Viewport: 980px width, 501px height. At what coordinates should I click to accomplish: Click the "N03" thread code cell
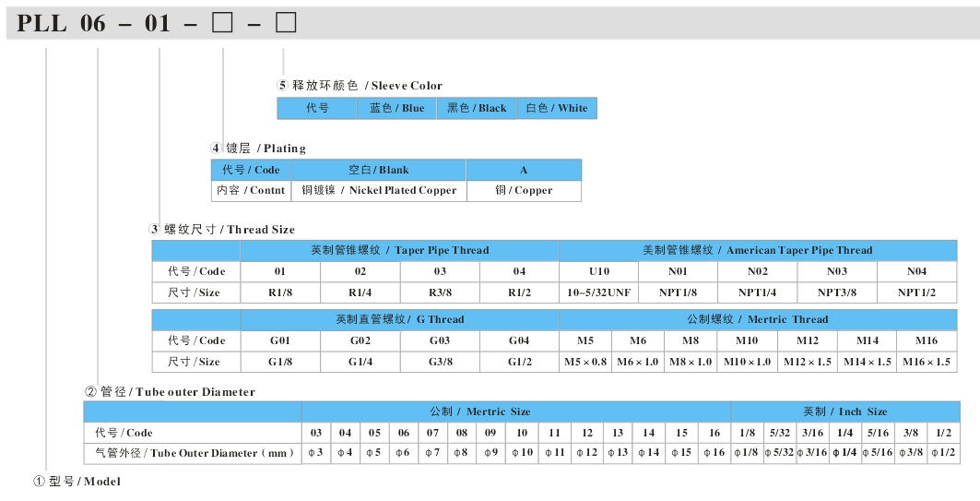click(837, 271)
